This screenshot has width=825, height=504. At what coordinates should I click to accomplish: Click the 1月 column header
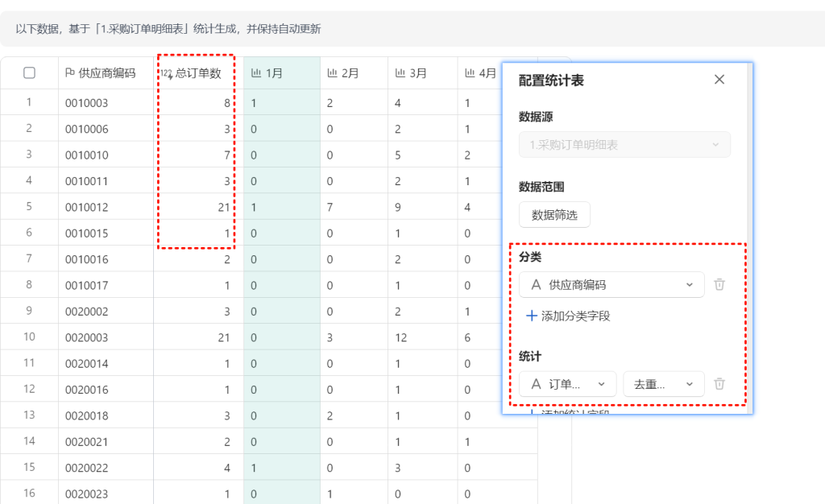click(281, 73)
